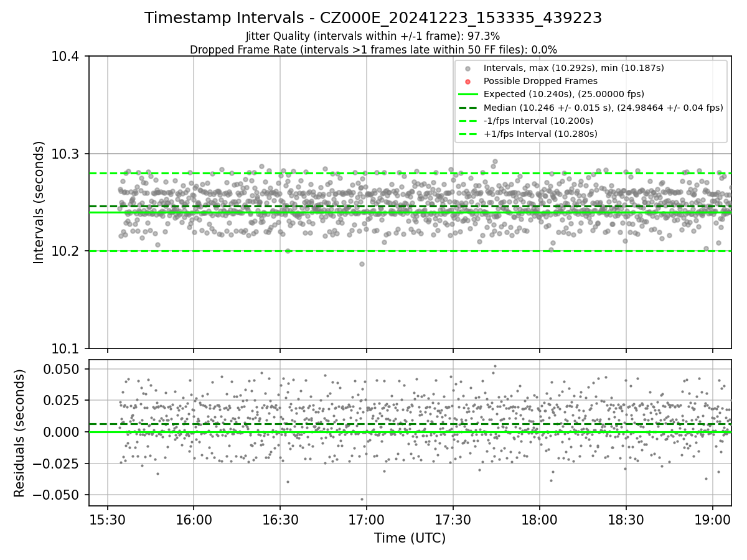Click legend entry Median (10.246 +/- 0.015 s)
Viewport: 747px width, 560px height.
(603, 108)
